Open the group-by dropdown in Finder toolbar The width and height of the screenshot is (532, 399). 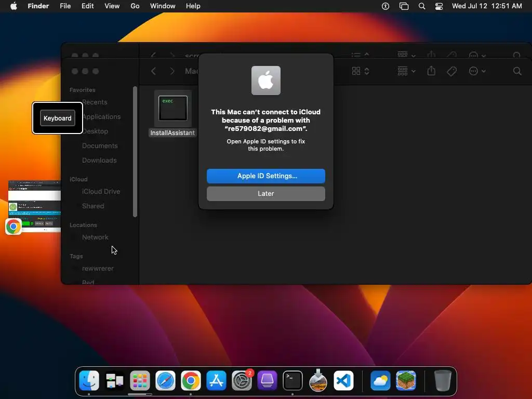click(x=406, y=71)
